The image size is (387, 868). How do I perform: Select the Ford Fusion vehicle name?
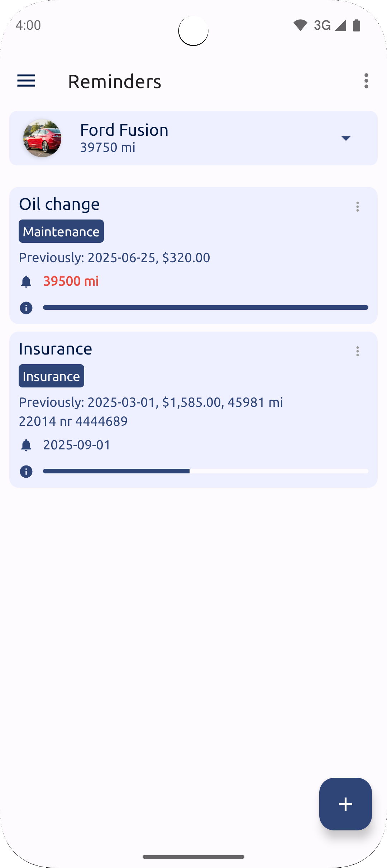coord(124,130)
